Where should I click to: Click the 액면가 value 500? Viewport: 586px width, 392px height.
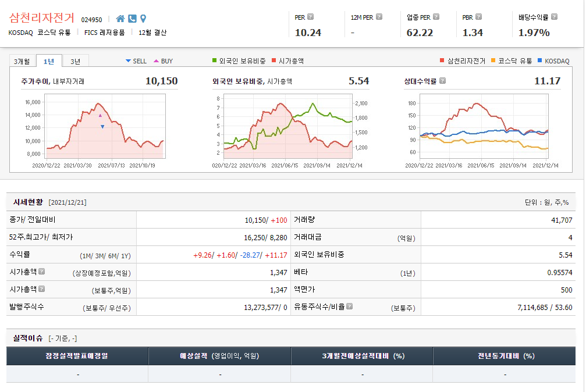pos(566,290)
